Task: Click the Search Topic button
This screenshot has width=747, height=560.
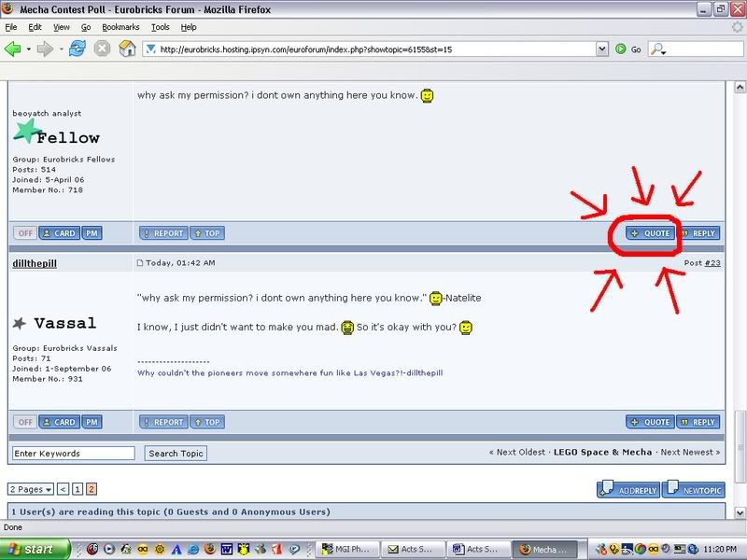Action: 176,454
